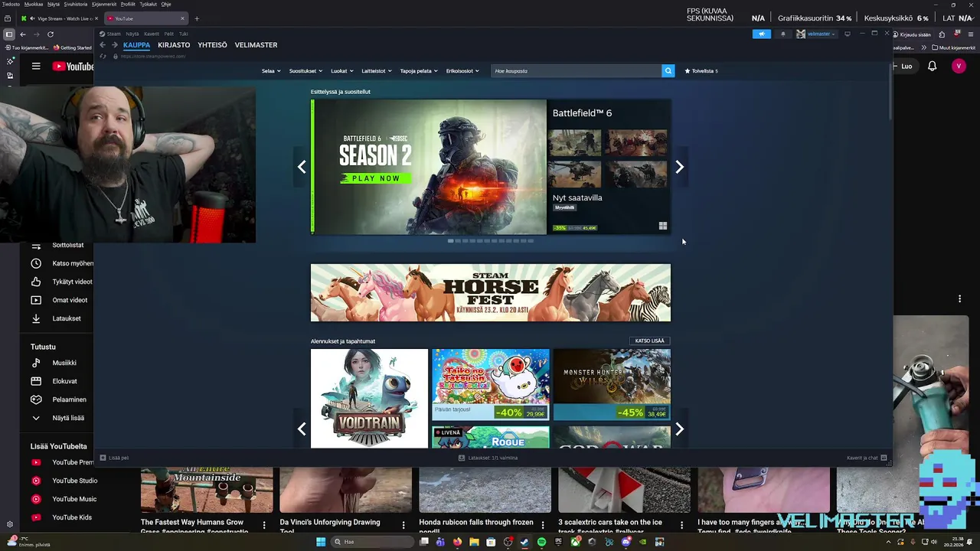Expand the Suositukset store dropdown
Screen dimensions: 980x551
(x=305, y=70)
